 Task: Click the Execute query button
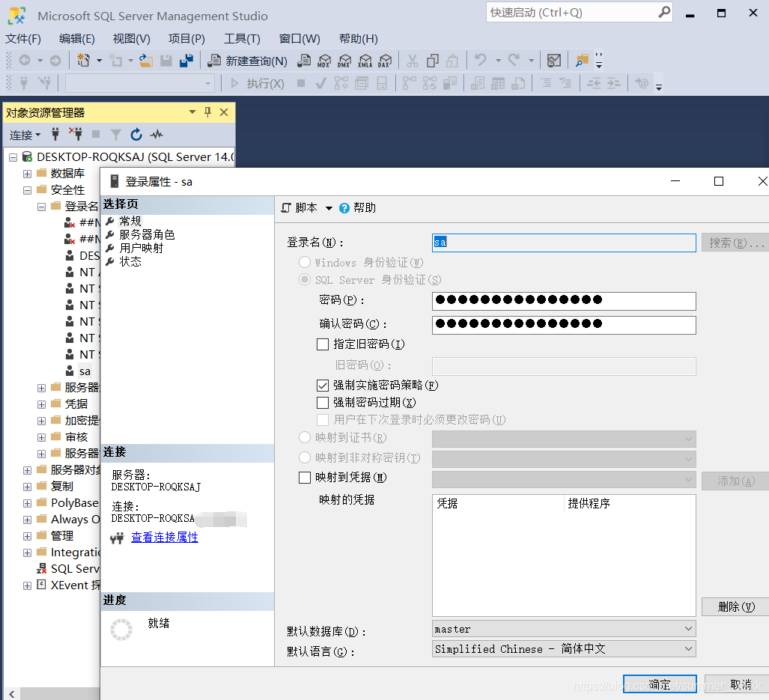pos(258,83)
